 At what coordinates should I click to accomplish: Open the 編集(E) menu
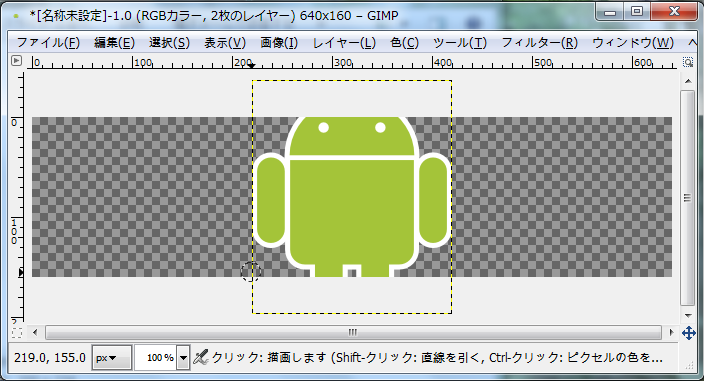pos(114,43)
